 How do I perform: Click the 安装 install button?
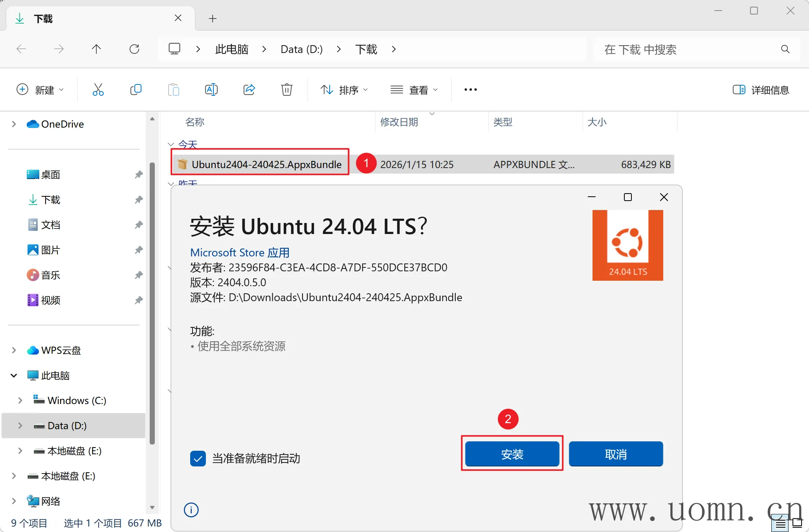pyautogui.click(x=512, y=454)
